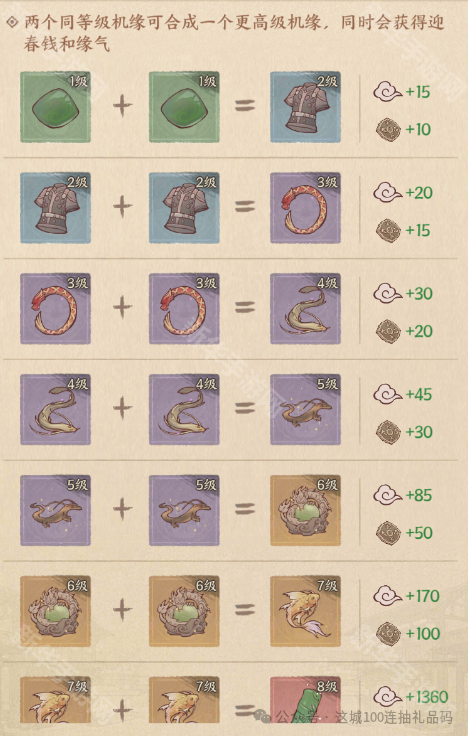The width and height of the screenshot is (468, 736).
Task: Select the level 7 golden koi result icon
Action: click(306, 611)
